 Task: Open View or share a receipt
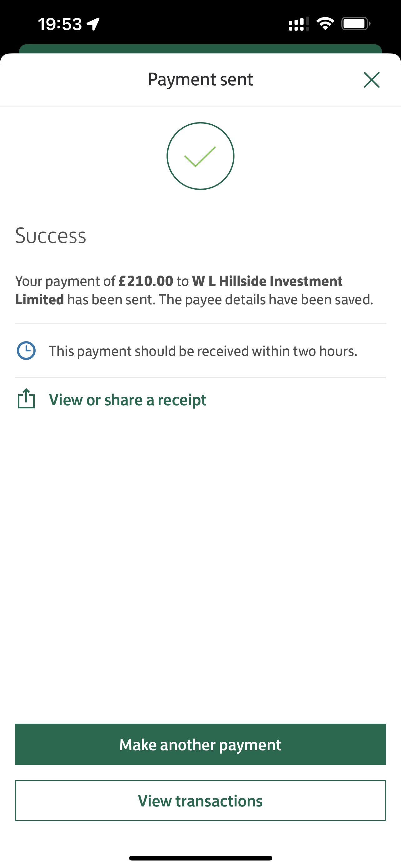(128, 400)
